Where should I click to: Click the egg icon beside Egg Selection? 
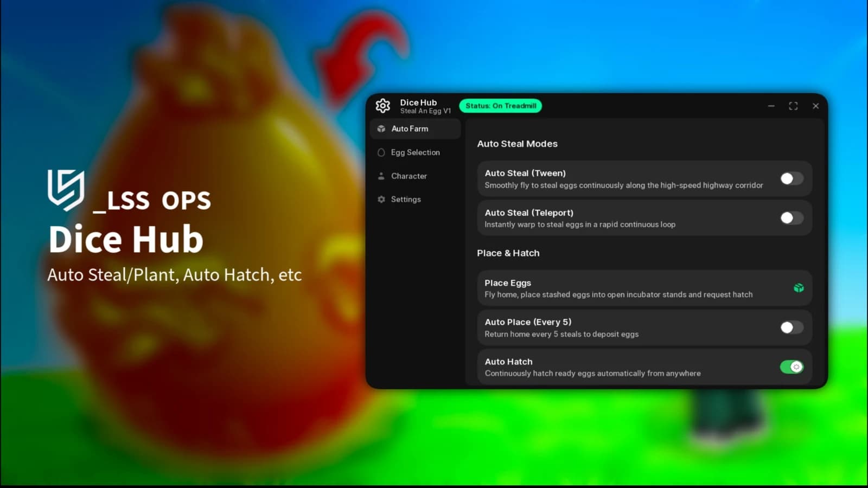(381, 152)
